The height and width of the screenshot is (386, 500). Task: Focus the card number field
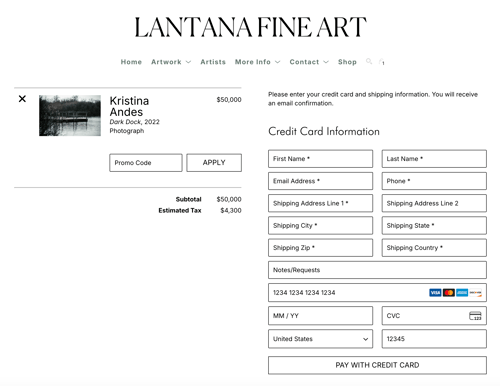click(x=377, y=293)
